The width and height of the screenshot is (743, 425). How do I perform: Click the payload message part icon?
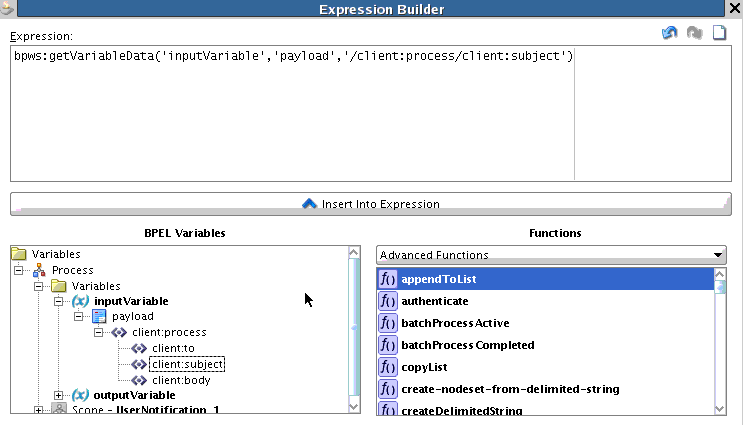click(99, 316)
